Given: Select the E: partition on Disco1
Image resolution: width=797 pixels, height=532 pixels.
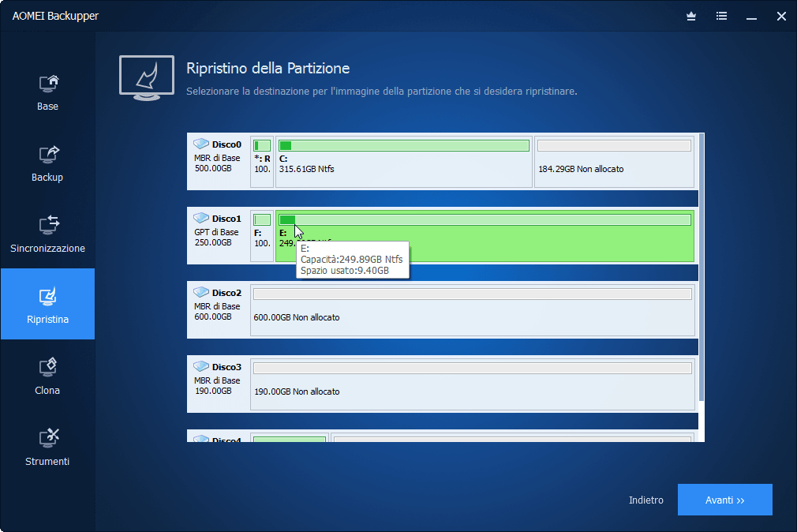Looking at the screenshot, I should tap(485, 236).
